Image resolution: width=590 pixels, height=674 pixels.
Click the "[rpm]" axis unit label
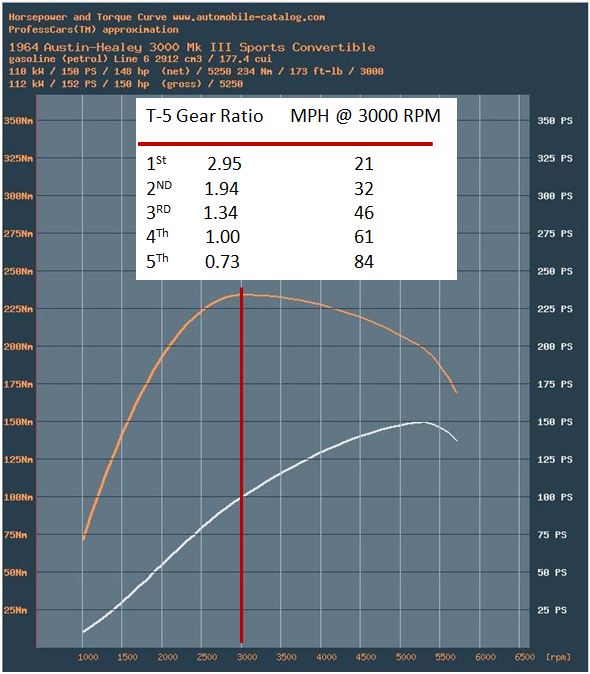(558, 657)
